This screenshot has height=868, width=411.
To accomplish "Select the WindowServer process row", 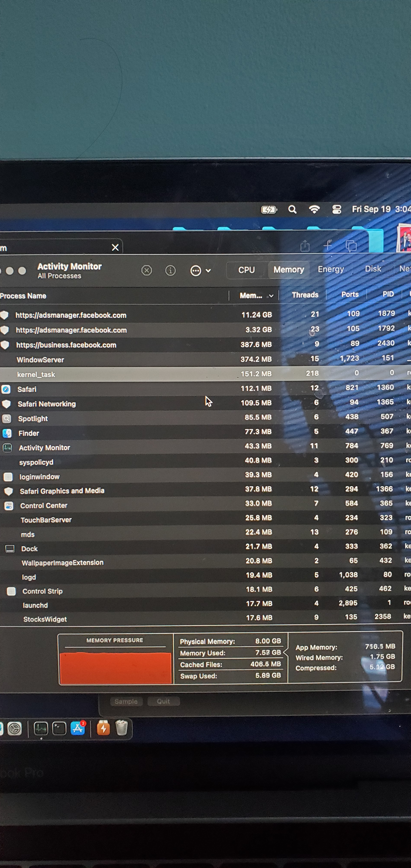I will point(205,360).
